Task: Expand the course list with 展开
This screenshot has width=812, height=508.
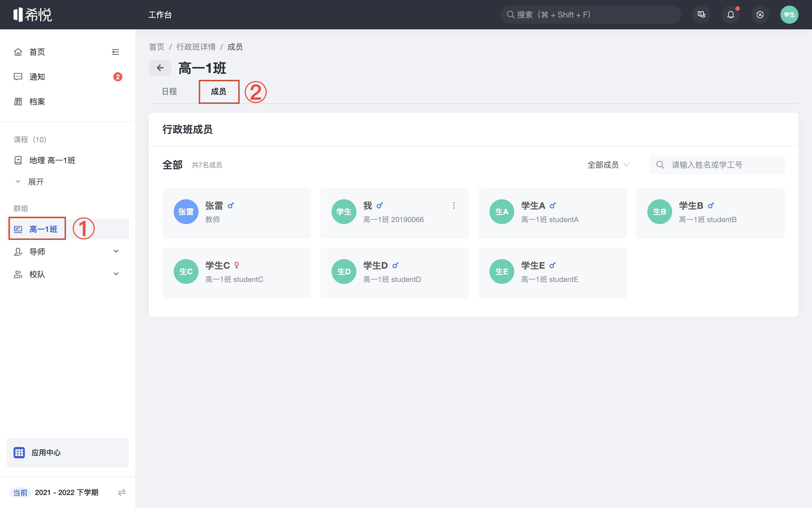Action: pos(36,182)
